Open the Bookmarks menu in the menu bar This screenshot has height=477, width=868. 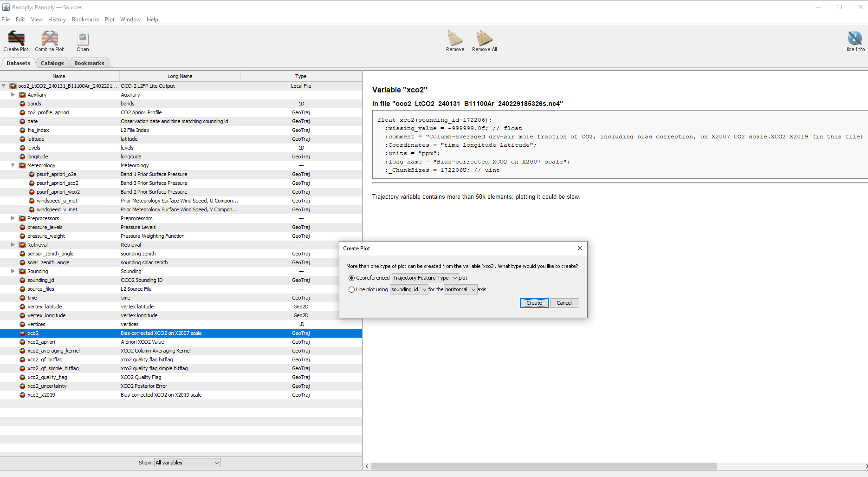85,20
